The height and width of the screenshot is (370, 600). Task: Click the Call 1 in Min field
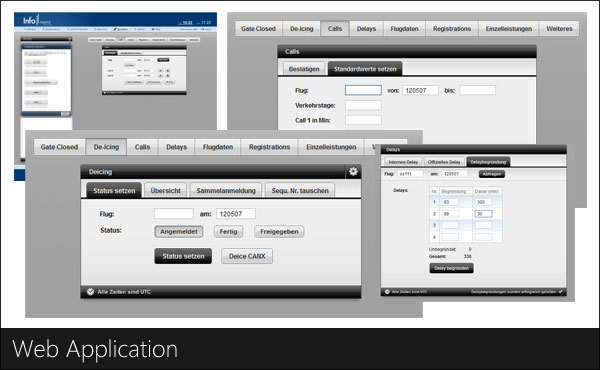pyautogui.click(x=363, y=120)
